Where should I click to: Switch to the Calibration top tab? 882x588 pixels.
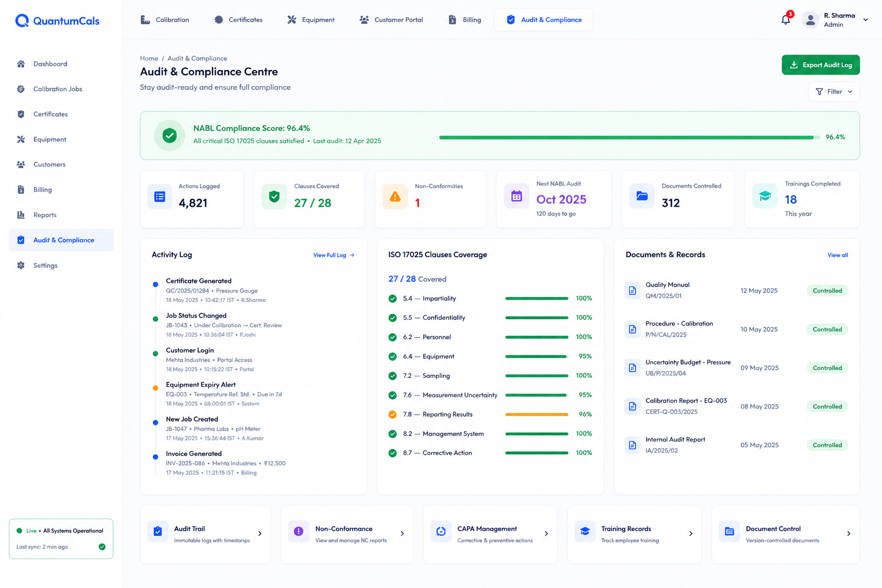click(x=165, y=20)
